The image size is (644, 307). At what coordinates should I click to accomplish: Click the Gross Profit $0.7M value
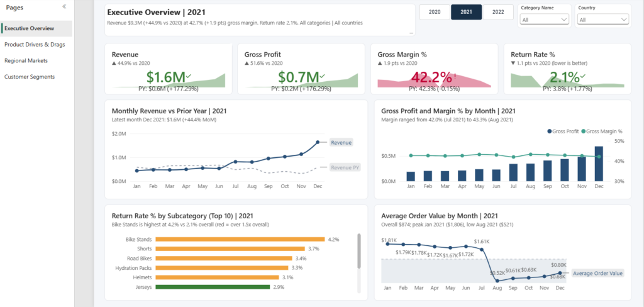click(x=299, y=77)
